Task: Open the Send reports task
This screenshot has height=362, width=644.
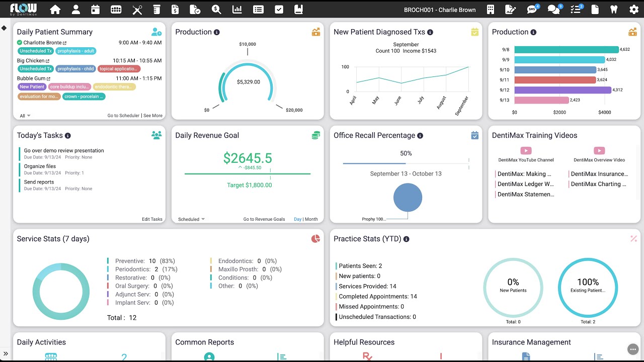Action: (39, 182)
